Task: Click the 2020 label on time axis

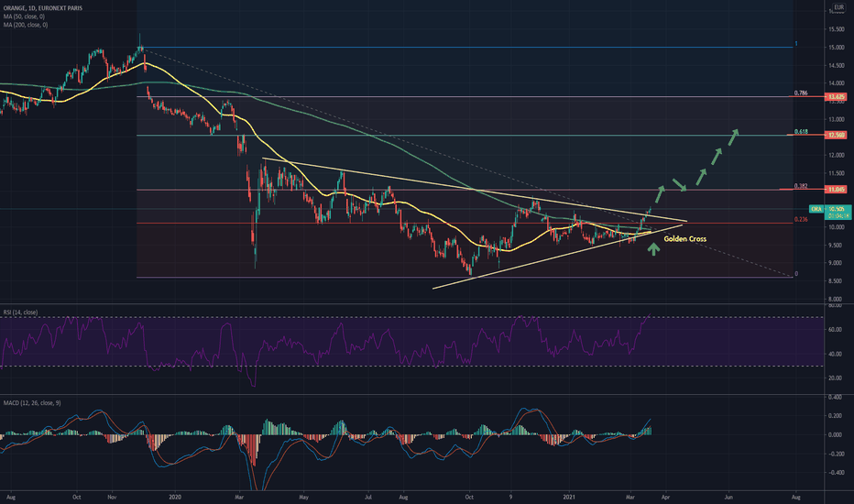Action: pos(175,497)
